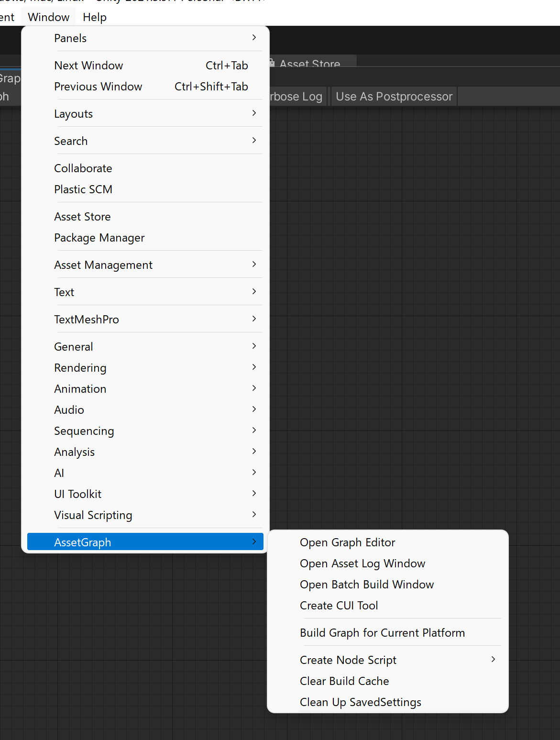560x740 pixels.
Task: Toggle Use As Postprocessor button
Action: click(394, 97)
